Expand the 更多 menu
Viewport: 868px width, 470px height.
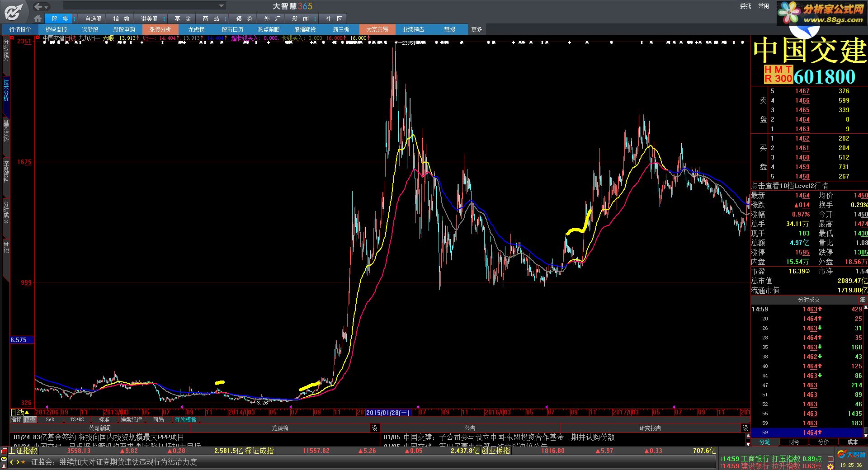(x=476, y=29)
